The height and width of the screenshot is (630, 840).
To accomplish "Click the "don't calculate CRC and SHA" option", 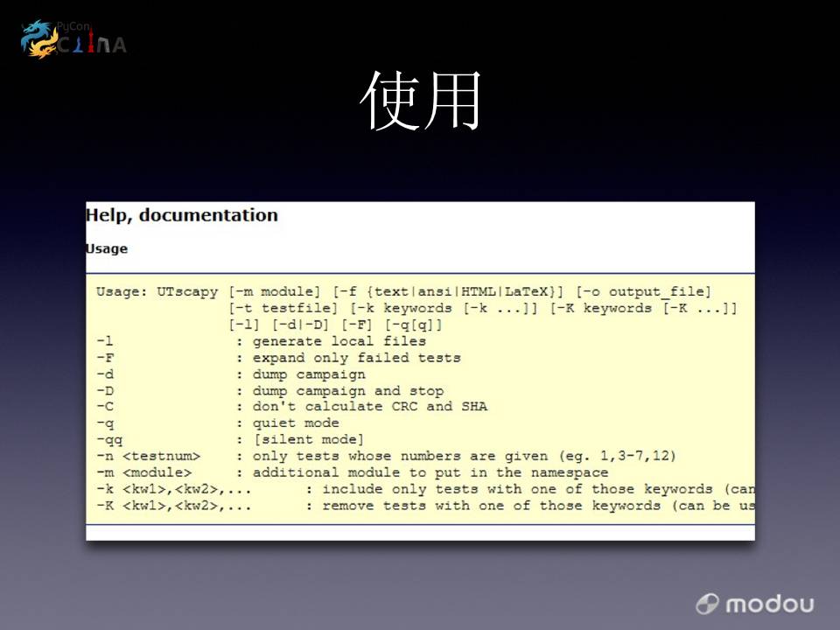I will click(x=369, y=407).
